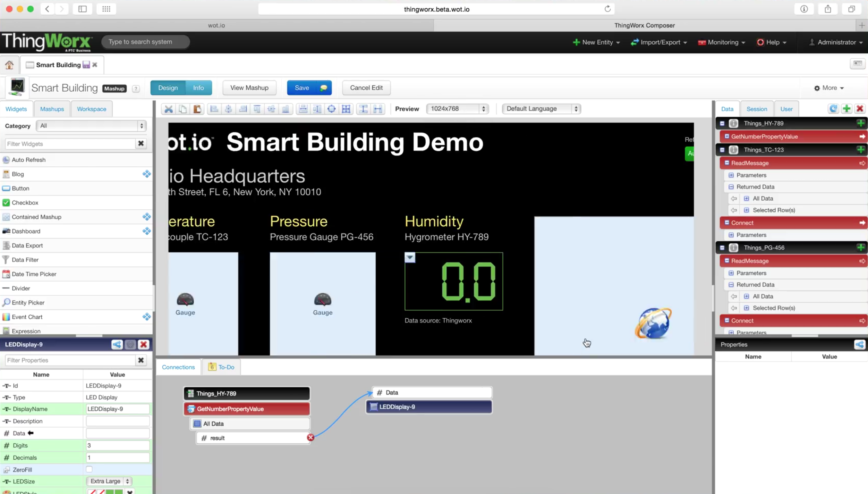Click share icon in Properties panel header
868x494 pixels.
(x=860, y=344)
